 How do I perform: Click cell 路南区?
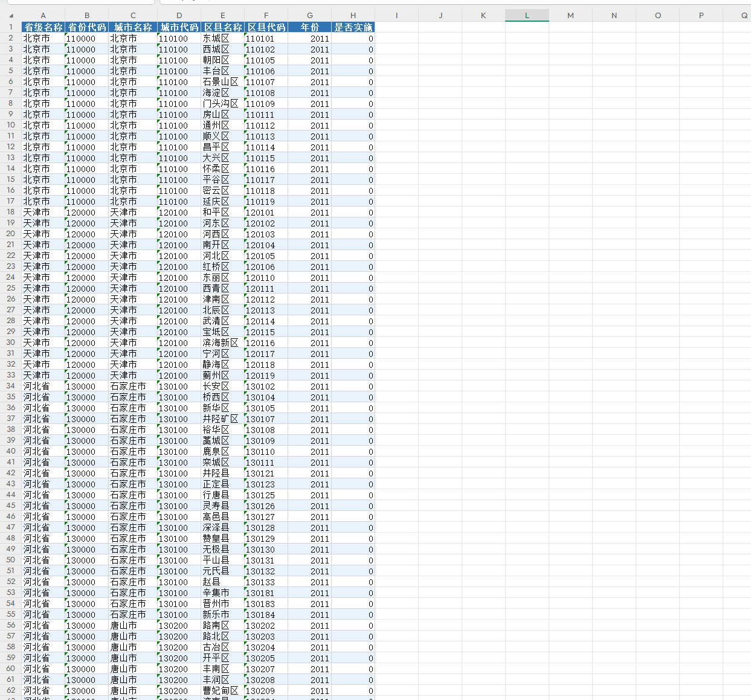(x=223, y=625)
